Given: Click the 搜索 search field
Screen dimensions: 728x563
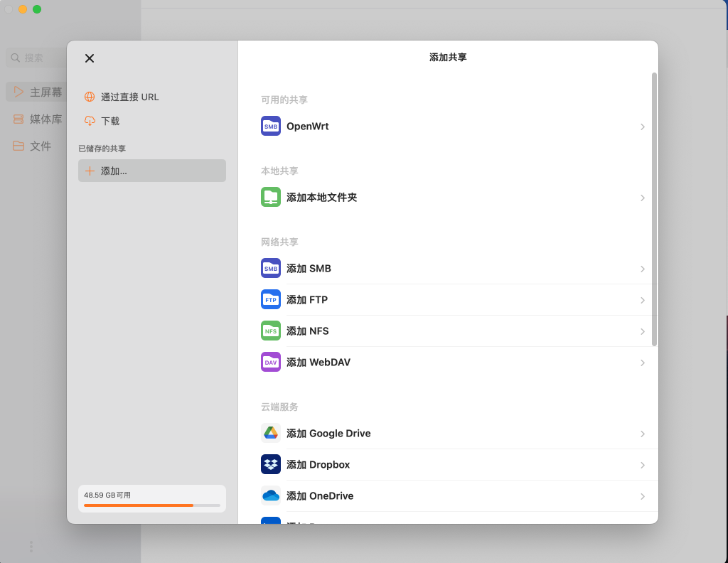Looking at the screenshot, I should [43, 58].
